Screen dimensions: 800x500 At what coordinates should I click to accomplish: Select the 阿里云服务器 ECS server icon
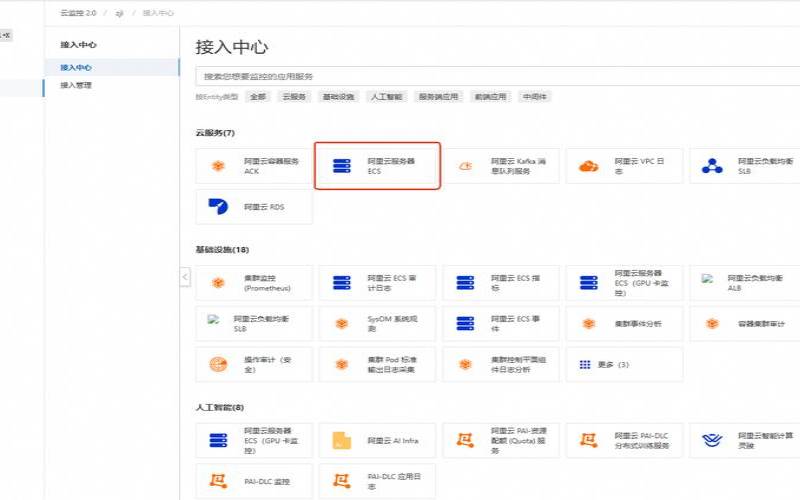(x=342, y=166)
